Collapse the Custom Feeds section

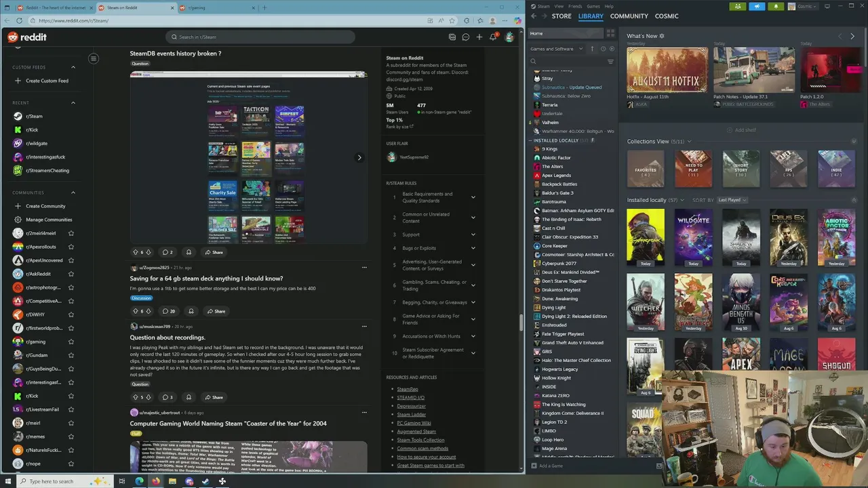point(73,67)
